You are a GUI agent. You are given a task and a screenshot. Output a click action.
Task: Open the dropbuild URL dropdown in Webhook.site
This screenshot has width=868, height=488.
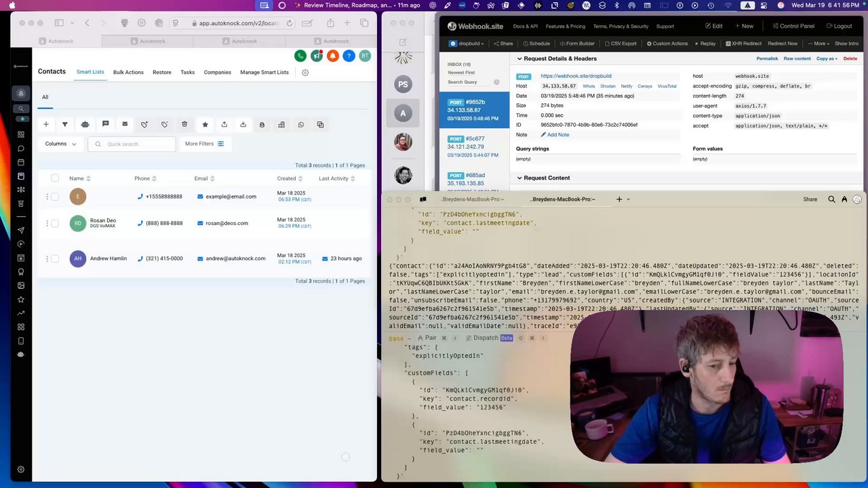[467, 43]
